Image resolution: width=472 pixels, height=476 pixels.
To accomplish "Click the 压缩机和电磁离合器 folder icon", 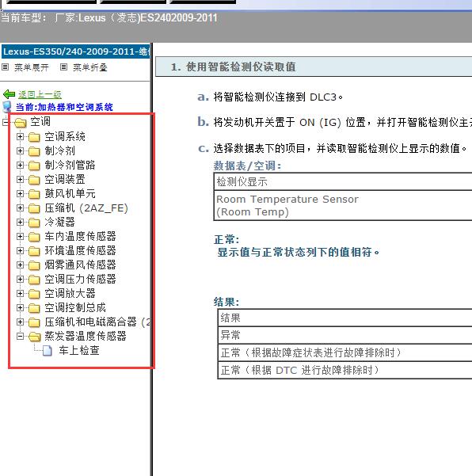I will [34, 322].
